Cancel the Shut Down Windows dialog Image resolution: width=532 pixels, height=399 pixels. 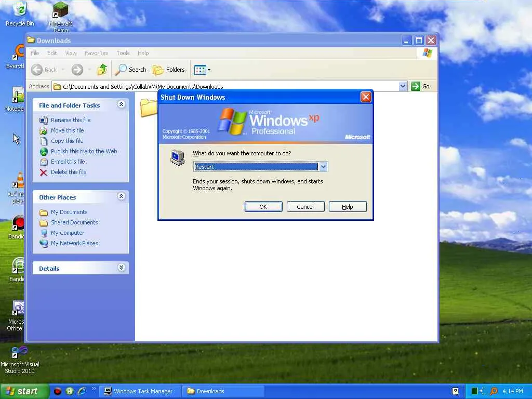[x=305, y=207]
